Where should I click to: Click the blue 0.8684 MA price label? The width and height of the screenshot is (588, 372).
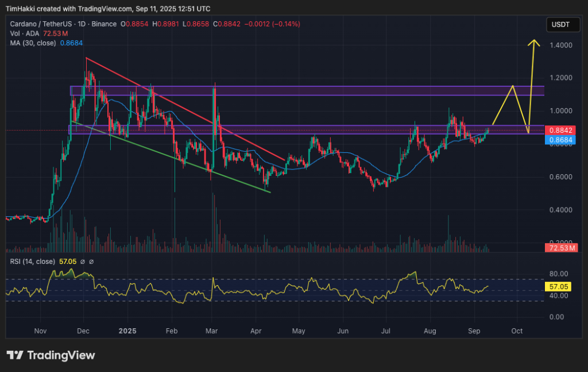[x=560, y=140]
